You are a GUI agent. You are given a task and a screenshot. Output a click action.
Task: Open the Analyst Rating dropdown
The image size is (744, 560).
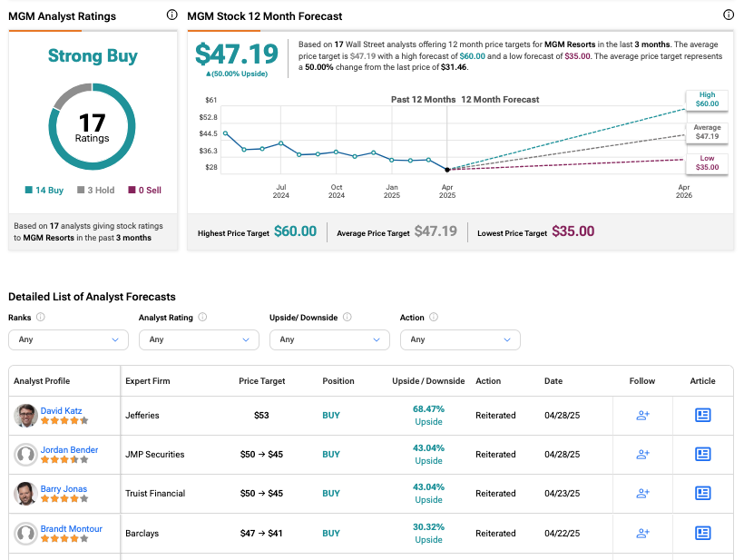click(199, 339)
